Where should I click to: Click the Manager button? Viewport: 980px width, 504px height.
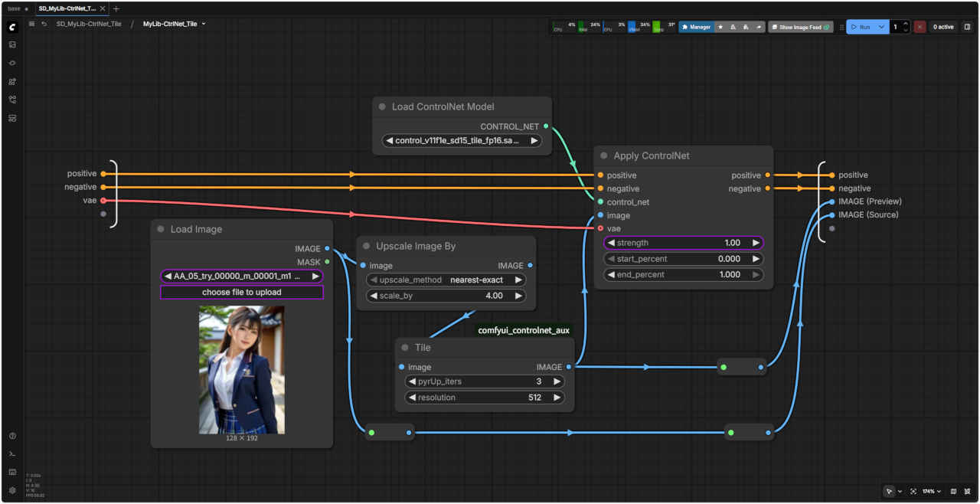[x=697, y=27]
